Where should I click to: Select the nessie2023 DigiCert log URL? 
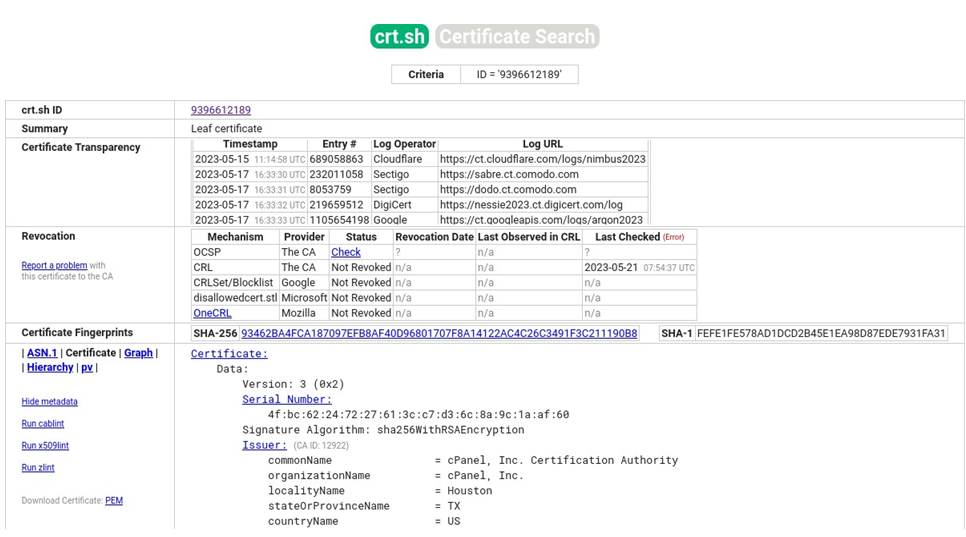pyautogui.click(x=531, y=205)
